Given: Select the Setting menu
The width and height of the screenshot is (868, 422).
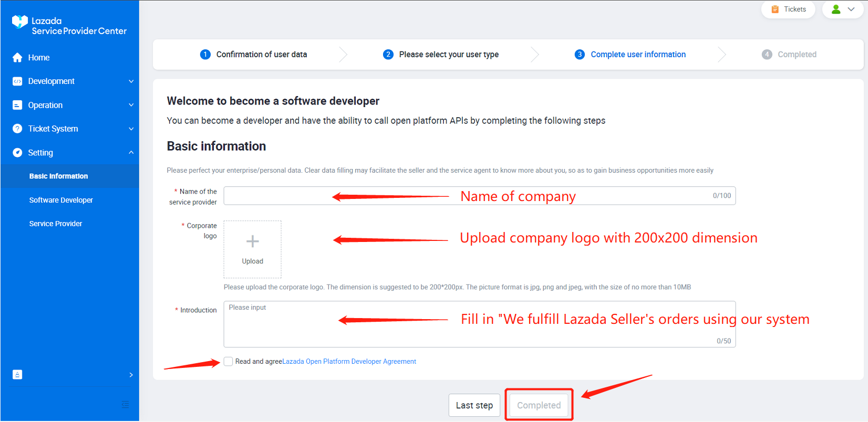Looking at the screenshot, I should (x=69, y=153).
